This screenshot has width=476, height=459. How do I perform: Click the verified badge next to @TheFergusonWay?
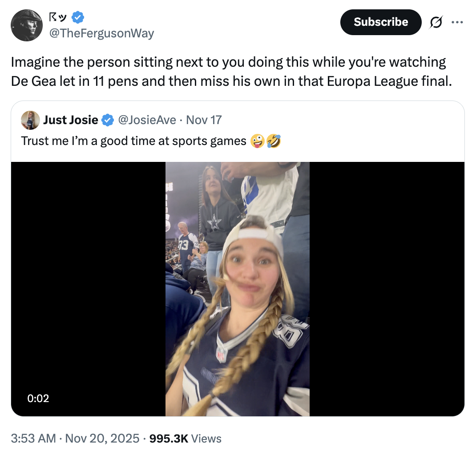(x=77, y=17)
